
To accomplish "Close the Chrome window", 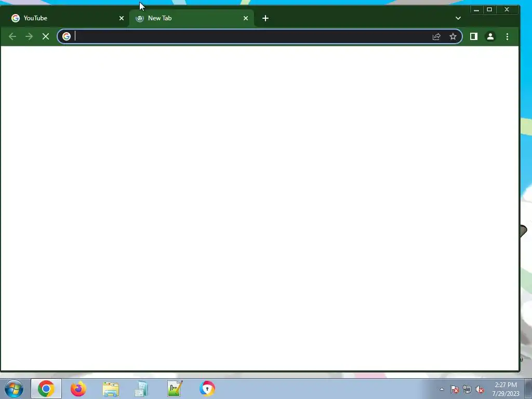I will point(507,9).
